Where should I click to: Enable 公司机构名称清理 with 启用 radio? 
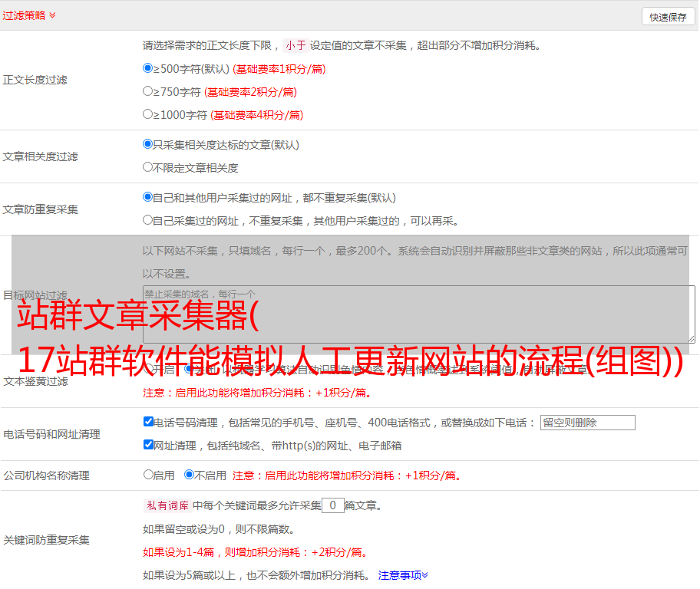click(149, 475)
